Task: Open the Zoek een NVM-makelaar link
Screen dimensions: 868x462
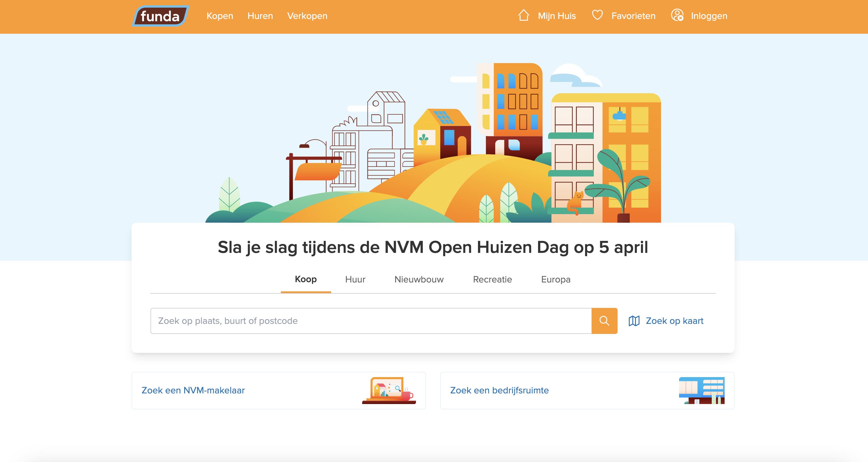Action: click(193, 390)
